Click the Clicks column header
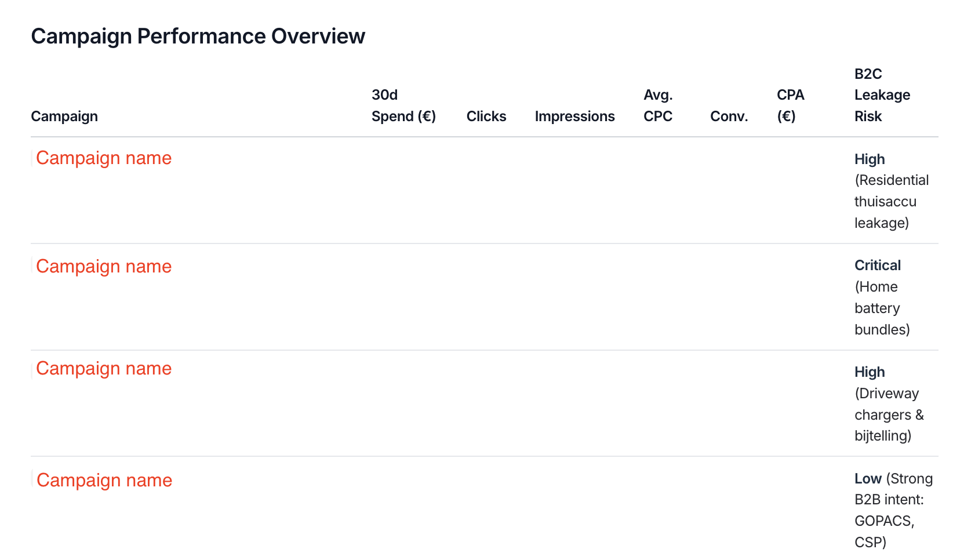This screenshot has height=560, width=953. point(486,117)
